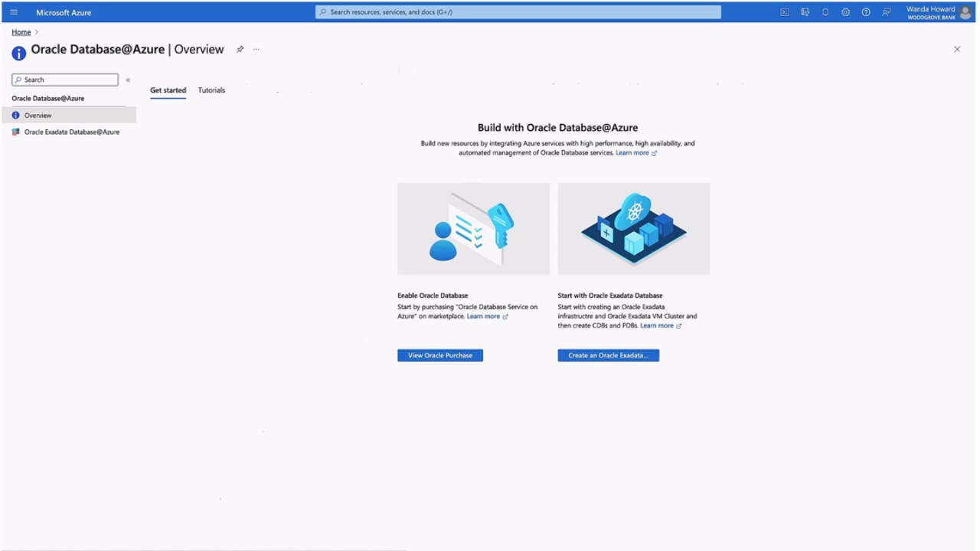Image resolution: width=980 pixels, height=551 pixels.
Task: Click "Oracle Database@Azure" sidebar heading
Action: [x=48, y=99]
